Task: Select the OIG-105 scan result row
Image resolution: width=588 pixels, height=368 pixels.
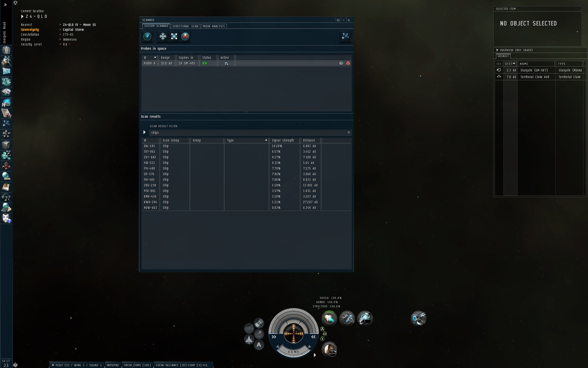Action: (246, 146)
